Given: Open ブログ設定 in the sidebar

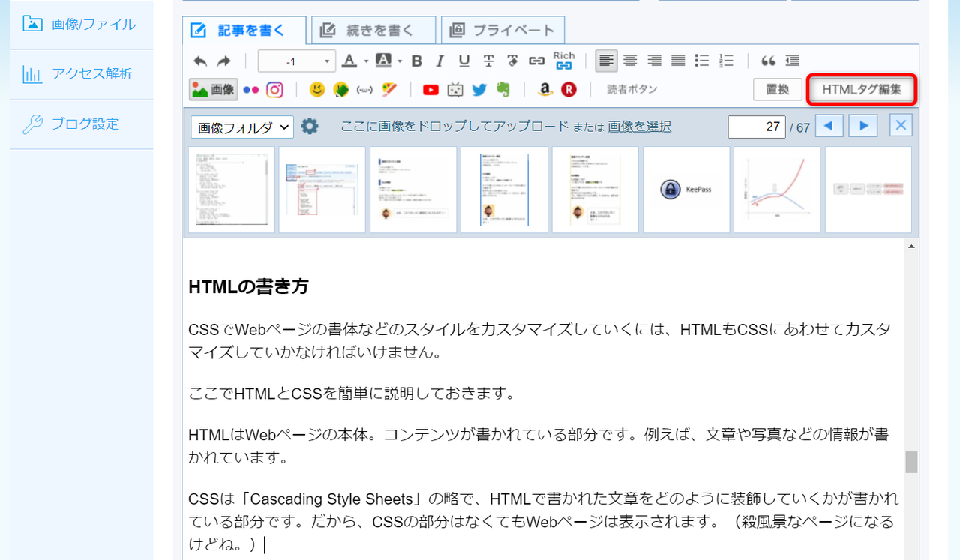Looking at the screenshot, I should tap(81, 124).
